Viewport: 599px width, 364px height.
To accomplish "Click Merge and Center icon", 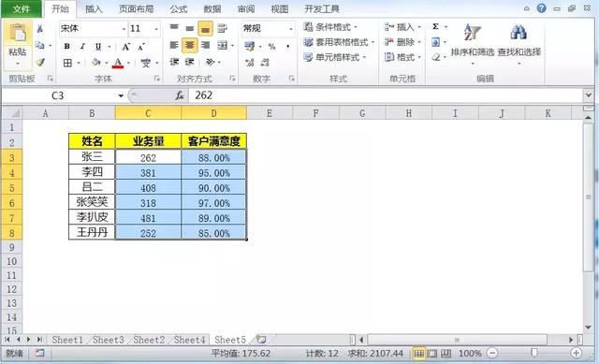I will tap(223, 45).
